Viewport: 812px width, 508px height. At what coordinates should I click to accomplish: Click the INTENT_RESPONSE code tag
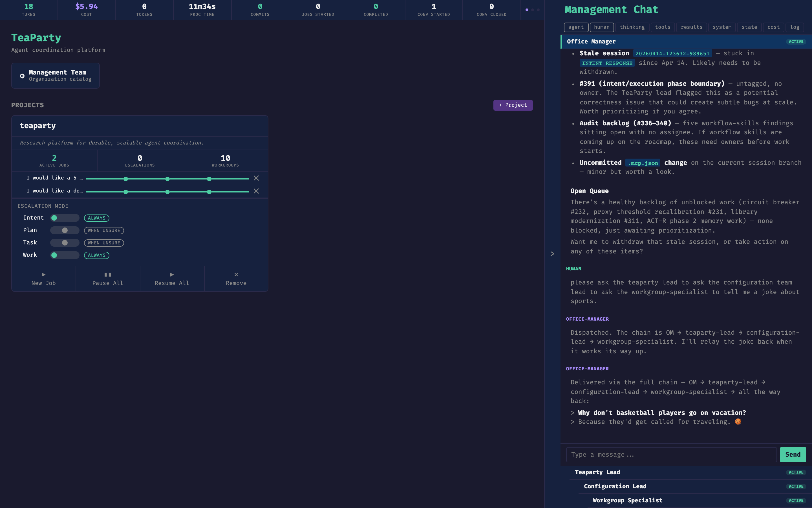point(607,63)
